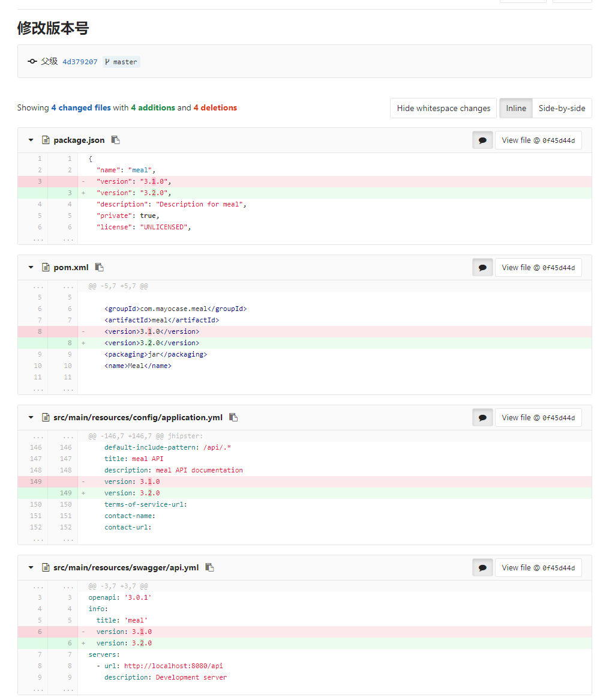
Task: Click Hide whitespace changes
Action: [x=443, y=108]
